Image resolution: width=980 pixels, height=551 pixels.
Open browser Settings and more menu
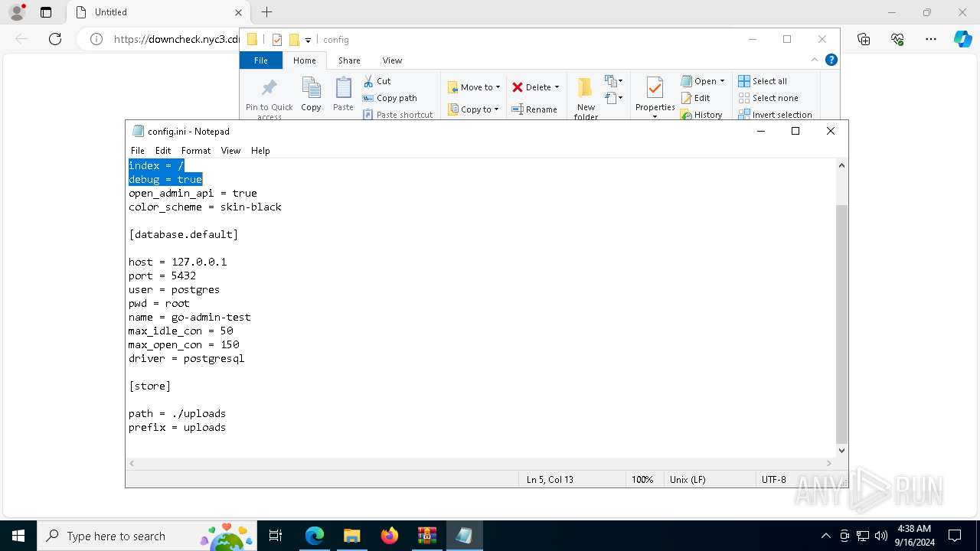931,39
